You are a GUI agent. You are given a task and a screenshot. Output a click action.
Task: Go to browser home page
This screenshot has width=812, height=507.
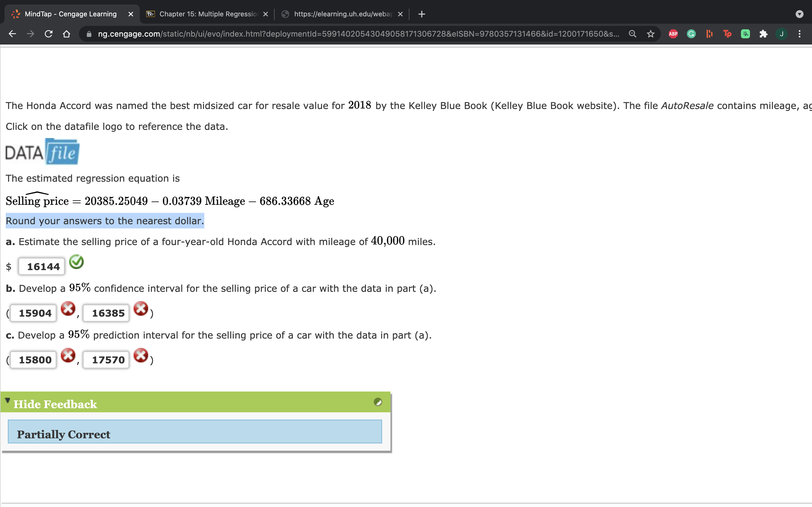pos(67,34)
